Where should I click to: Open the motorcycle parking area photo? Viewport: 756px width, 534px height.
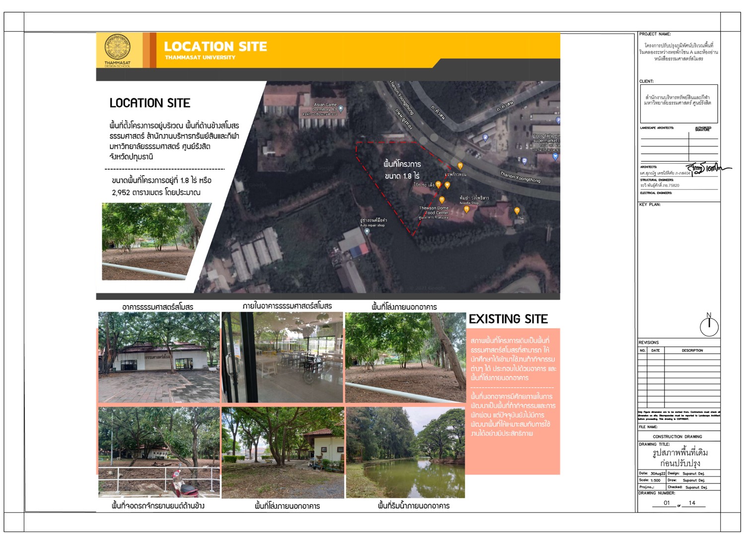coord(159,453)
